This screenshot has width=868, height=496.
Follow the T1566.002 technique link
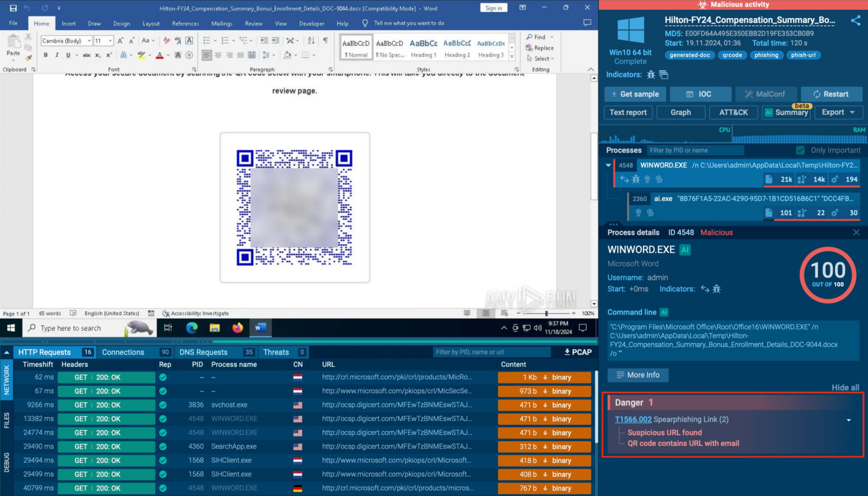pyautogui.click(x=633, y=419)
